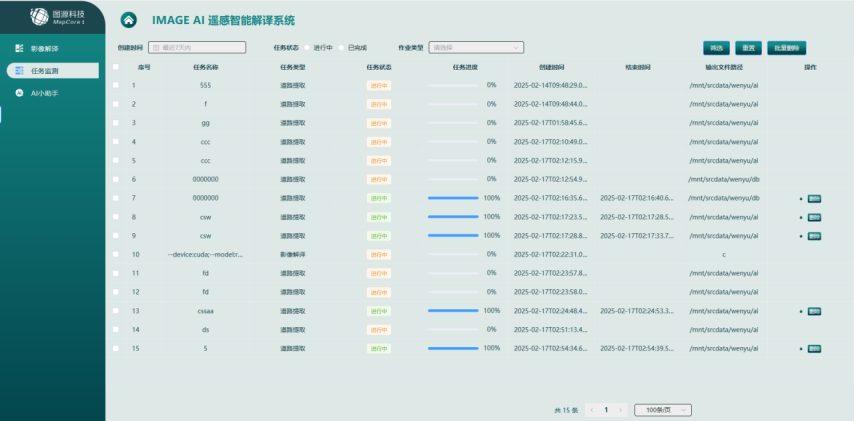
Task: Click the progress bar of task 9
Action: (x=452, y=236)
